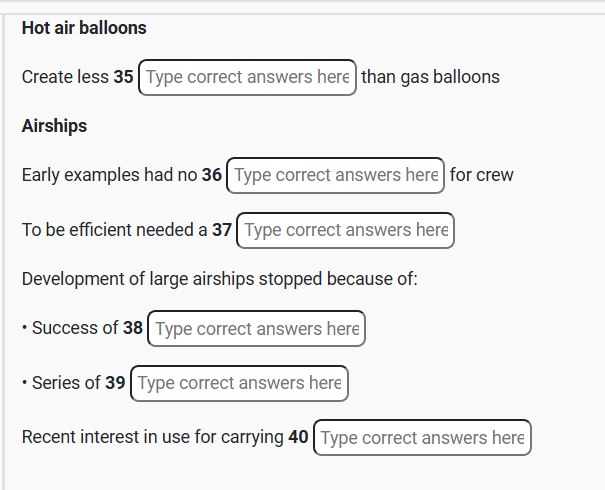This screenshot has width=605, height=490.
Task: Click the question 38 answer field
Action: click(x=257, y=329)
